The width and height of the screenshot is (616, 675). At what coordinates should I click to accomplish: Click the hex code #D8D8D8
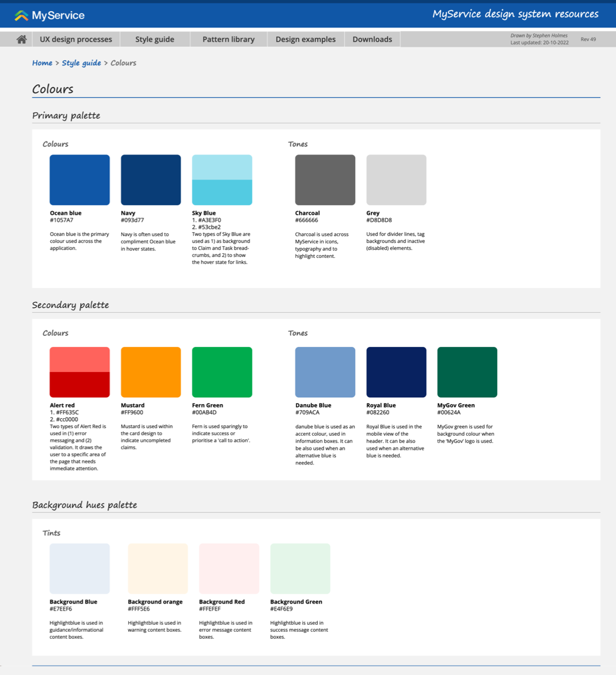click(379, 220)
